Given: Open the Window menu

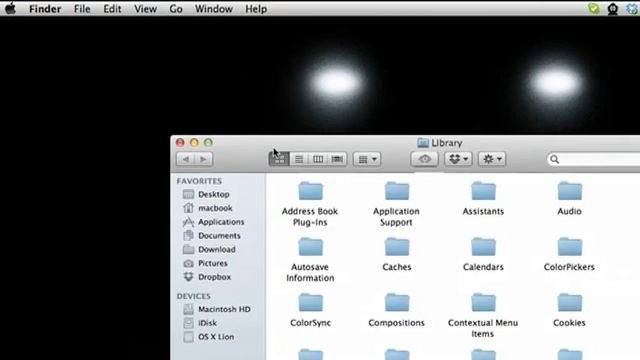Looking at the screenshot, I should [x=213, y=9].
